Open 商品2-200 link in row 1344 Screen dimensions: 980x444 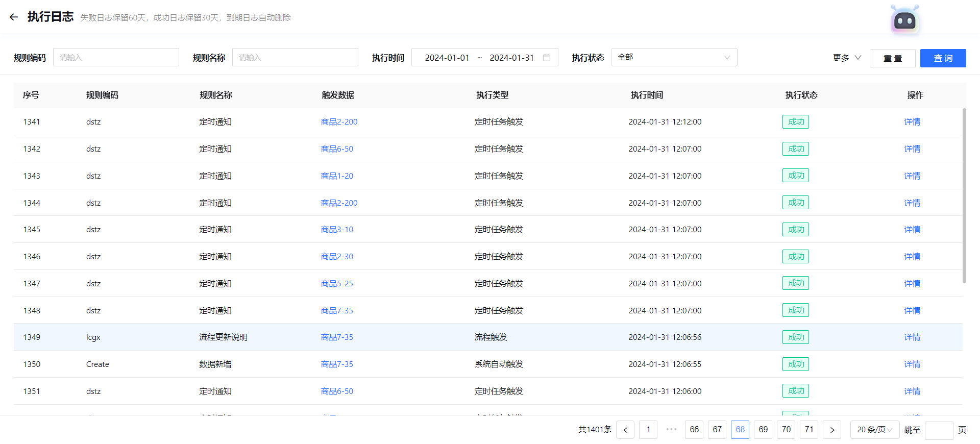click(339, 203)
